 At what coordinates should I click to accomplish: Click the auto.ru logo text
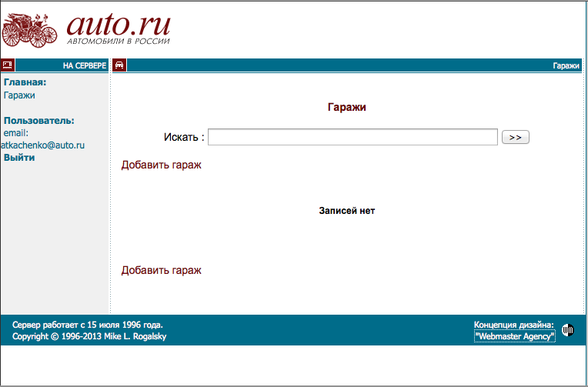click(119, 23)
